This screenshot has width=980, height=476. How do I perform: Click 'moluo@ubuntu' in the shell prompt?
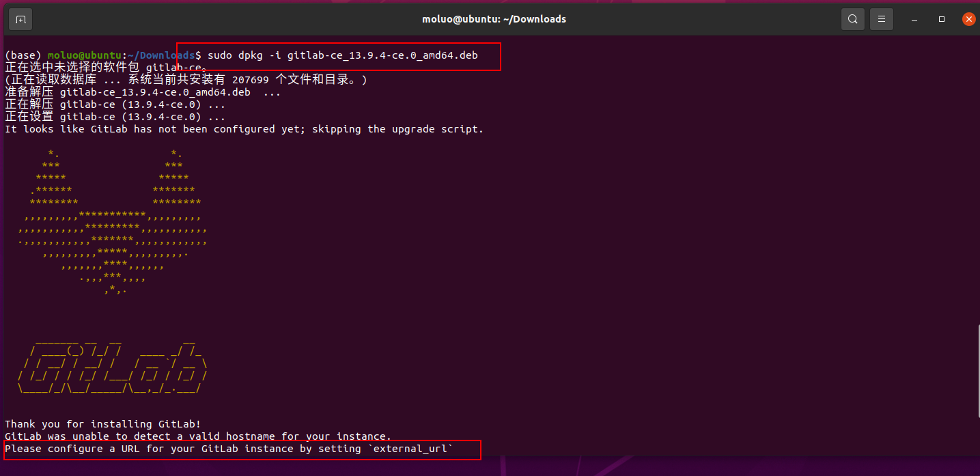click(x=85, y=55)
